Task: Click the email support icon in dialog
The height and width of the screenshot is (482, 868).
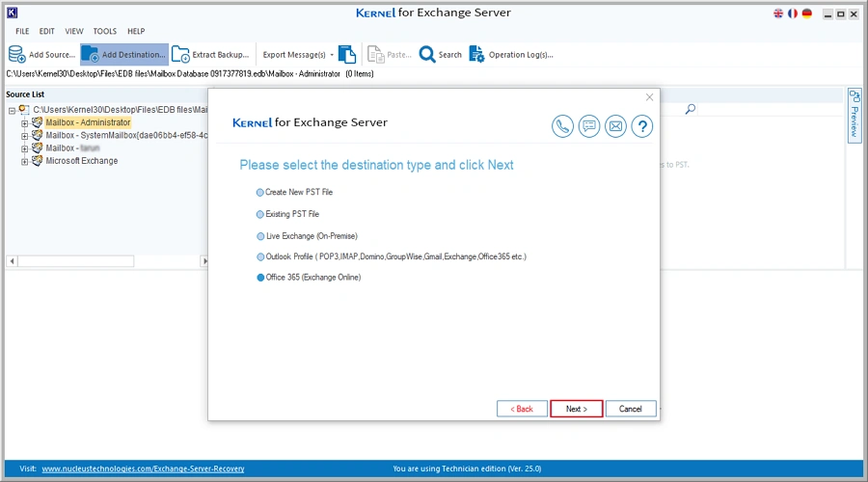Action: pyautogui.click(x=615, y=126)
